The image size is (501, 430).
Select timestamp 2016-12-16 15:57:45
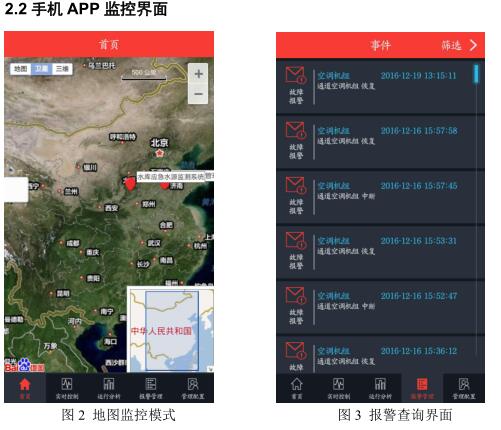[x=419, y=186]
